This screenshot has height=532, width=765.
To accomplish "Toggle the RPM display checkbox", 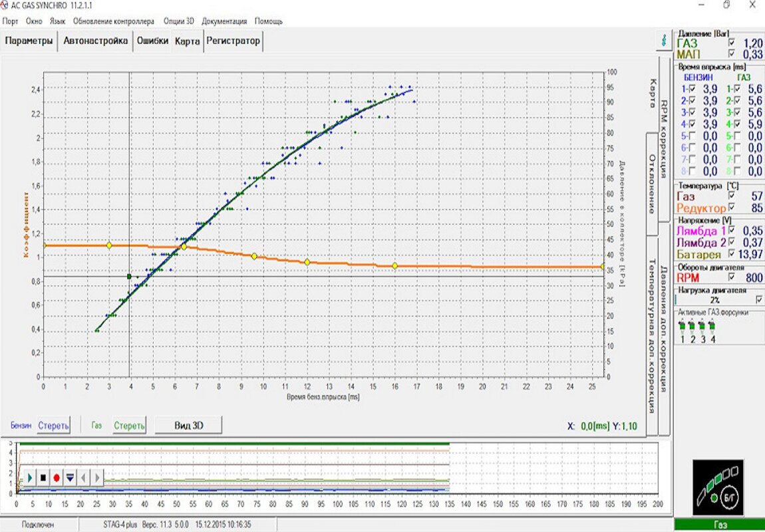I will pyautogui.click(x=732, y=278).
